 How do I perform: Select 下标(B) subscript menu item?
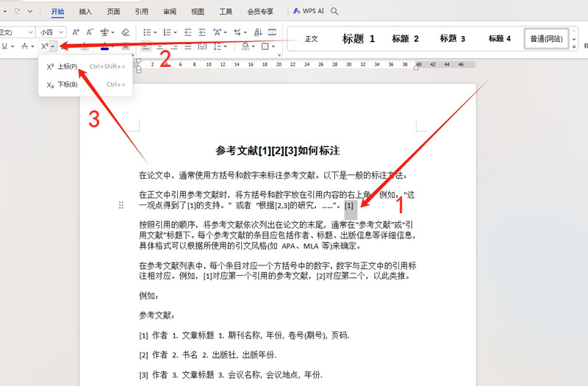pos(86,85)
